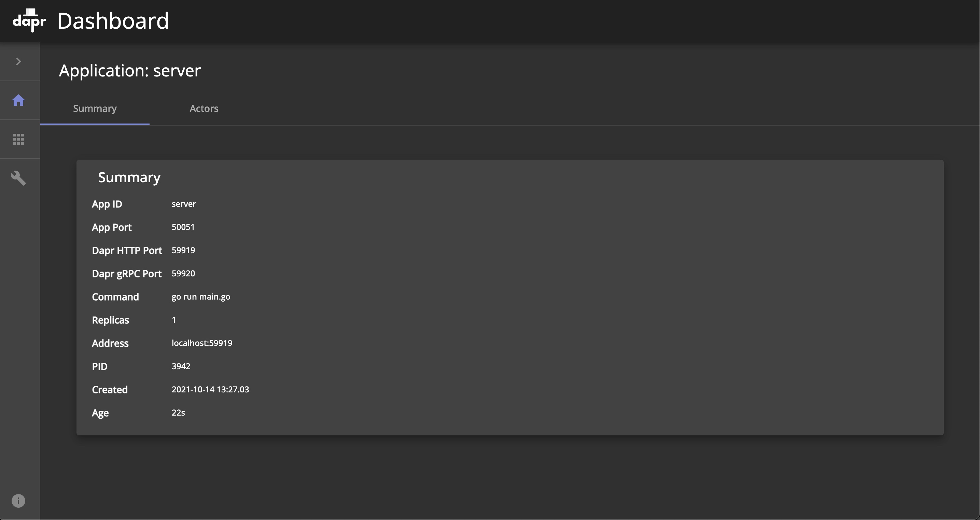Click Dapr HTTP Port value 59919
980x520 pixels.
(x=183, y=250)
